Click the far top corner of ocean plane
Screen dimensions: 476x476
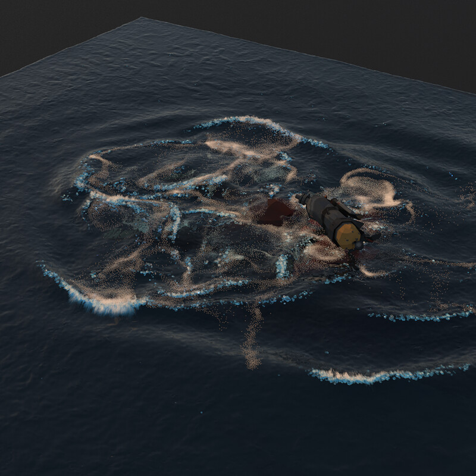coord(141,19)
